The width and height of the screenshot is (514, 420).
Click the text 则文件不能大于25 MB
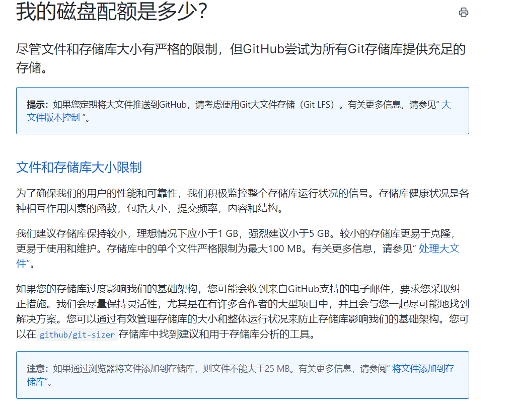coord(246,369)
